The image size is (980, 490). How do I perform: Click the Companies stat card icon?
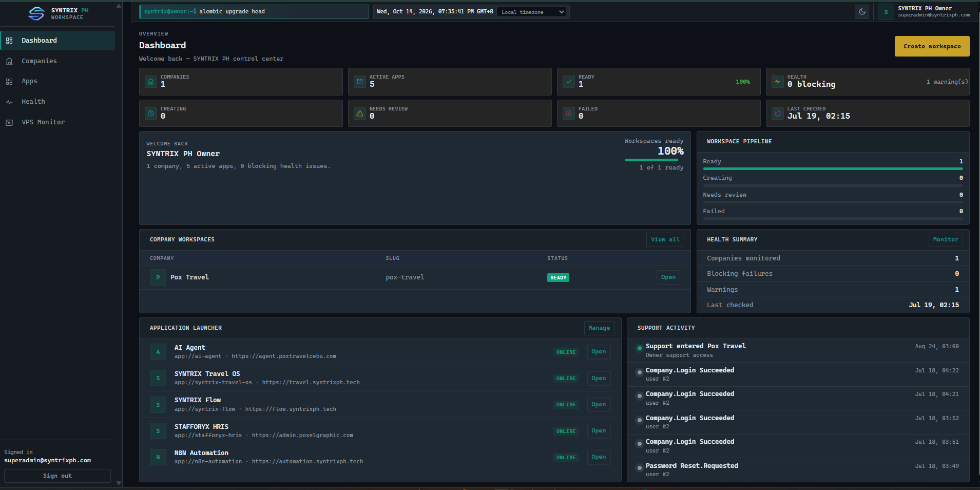click(151, 82)
